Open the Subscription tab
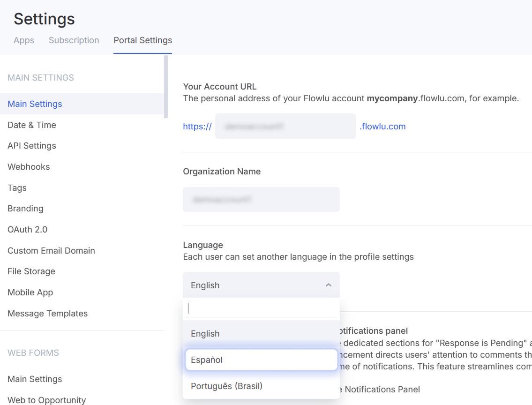This screenshot has height=405, width=532. (x=74, y=40)
